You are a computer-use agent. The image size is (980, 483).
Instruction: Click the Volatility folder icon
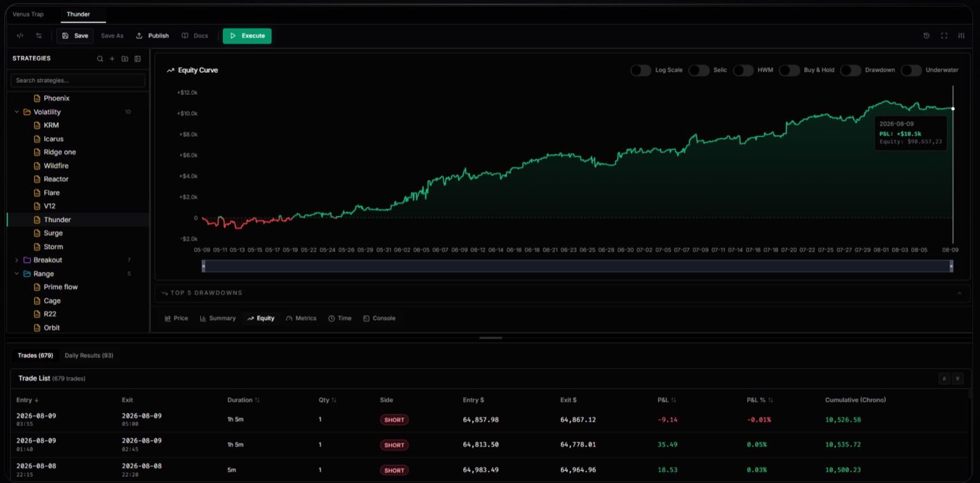pyautogui.click(x=27, y=112)
